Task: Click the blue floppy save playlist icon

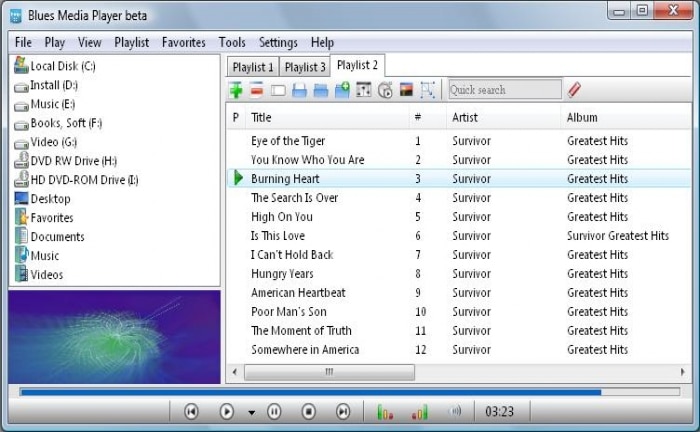Action: click(x=299, y=90)
